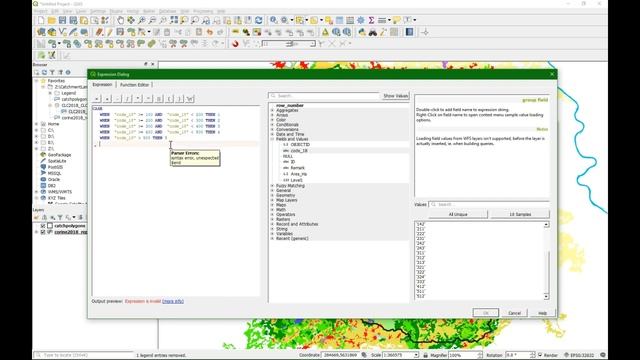
Task: Click the Identify Features icon
Action: pos(273,20)
